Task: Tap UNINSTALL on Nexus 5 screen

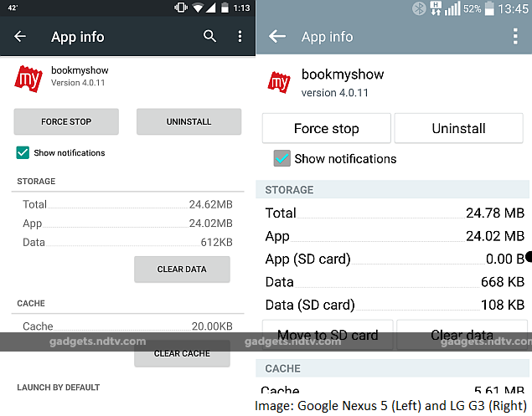Action: (x=189, y=121)
